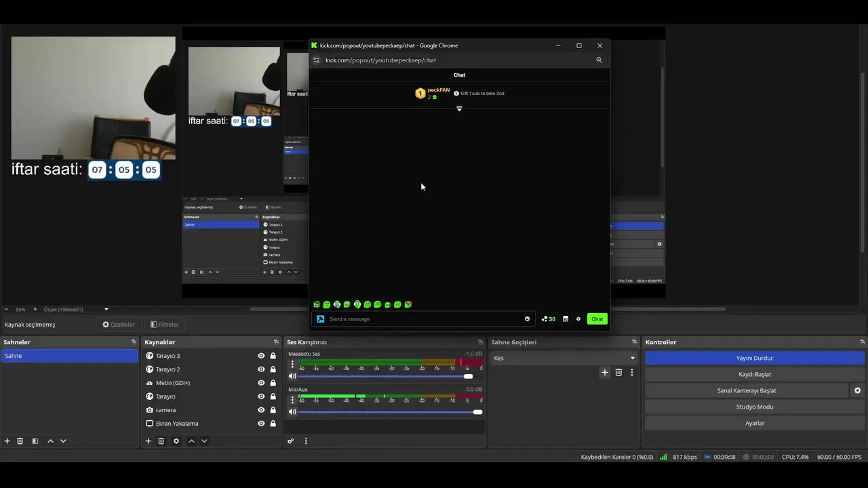Add a new scene with plus icon
The width and height of the screenshot is (868, 488).
click(x=7, y=441)
